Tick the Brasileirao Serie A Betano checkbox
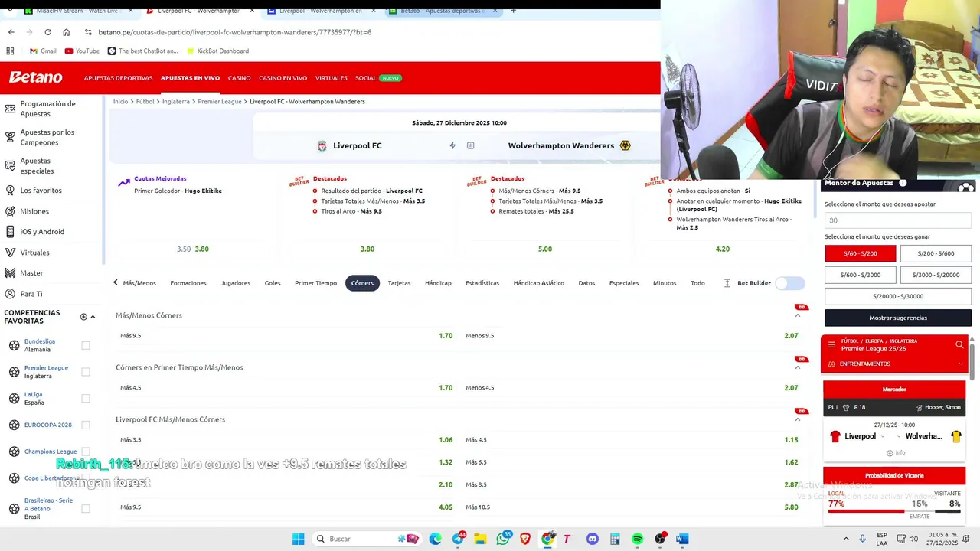Image resolution: width=980 pixels, height=551 pixels. 86,508
